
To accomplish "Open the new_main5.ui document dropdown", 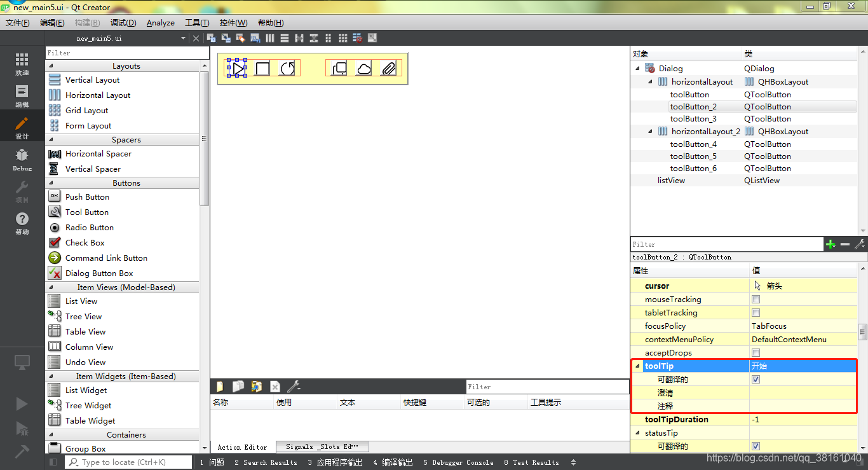I will [x=184, y=38].
